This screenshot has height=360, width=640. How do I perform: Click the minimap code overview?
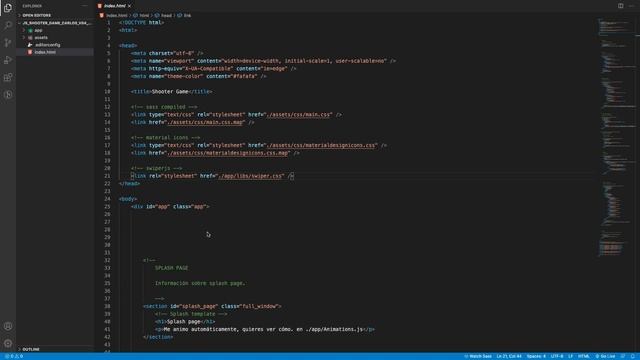tap(616, 137)
